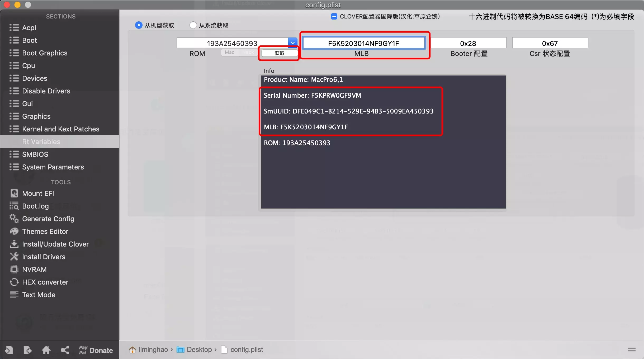
Task: Open the Boot.log viewer
Action: click(x=35, y=206)
